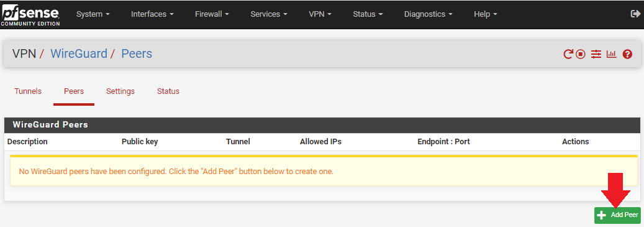Open related settings sliders icon
644x227 pixels.
(x=596, y=54)
